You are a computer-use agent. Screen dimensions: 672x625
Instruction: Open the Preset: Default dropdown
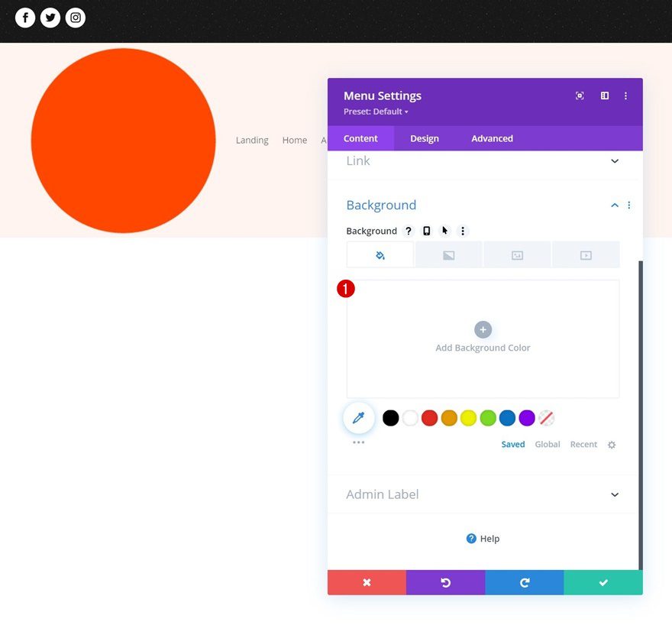point(375,111)
